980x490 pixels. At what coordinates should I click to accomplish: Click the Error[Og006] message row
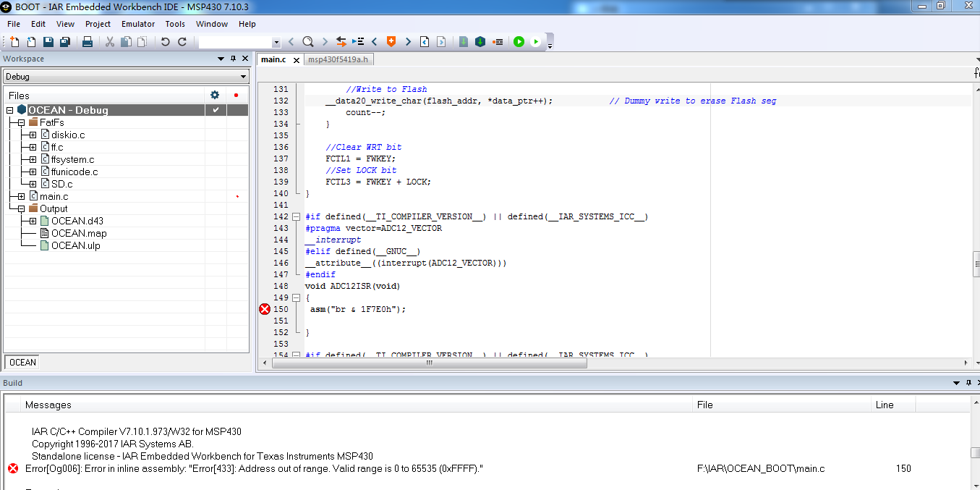[x=486, y=468]
